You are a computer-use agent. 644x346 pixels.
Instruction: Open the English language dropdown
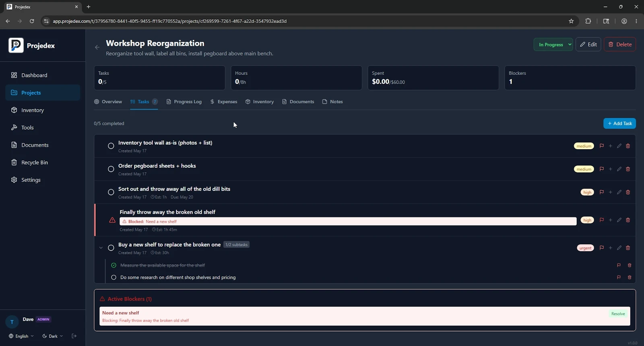tap(21, 336)
